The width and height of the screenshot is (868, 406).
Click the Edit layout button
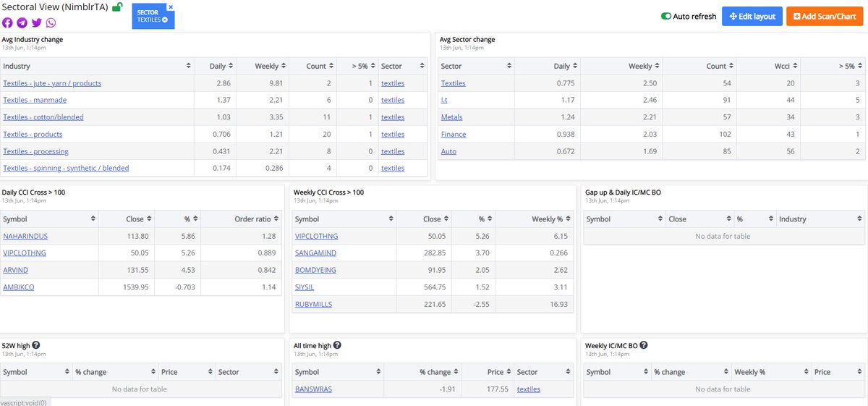pos(752,16)
